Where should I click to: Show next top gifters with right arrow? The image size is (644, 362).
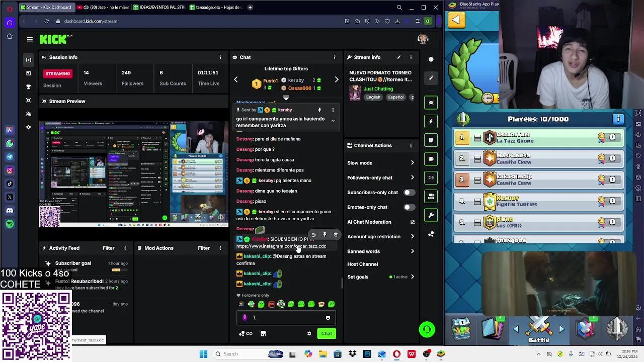[x=337, y=80]
